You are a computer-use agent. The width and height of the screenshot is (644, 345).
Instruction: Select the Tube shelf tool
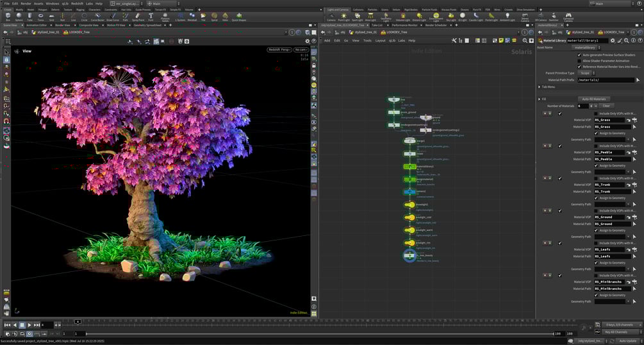click(29, 17)
